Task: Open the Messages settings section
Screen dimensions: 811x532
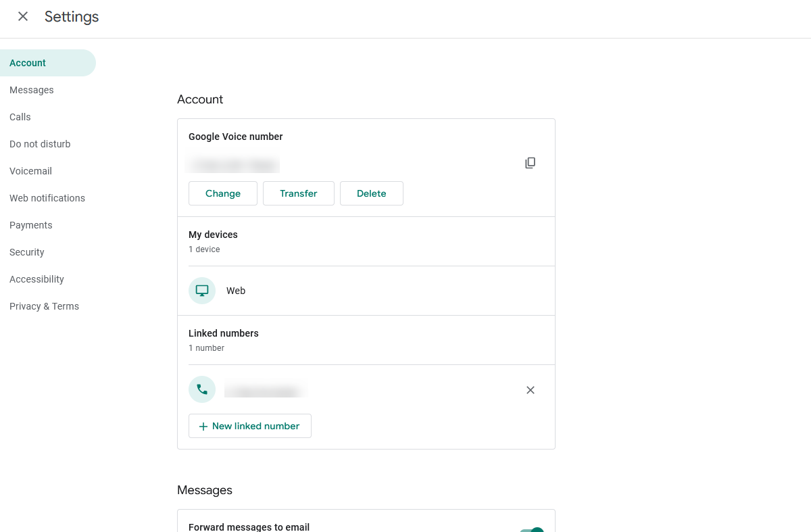Action: point(31,89)
